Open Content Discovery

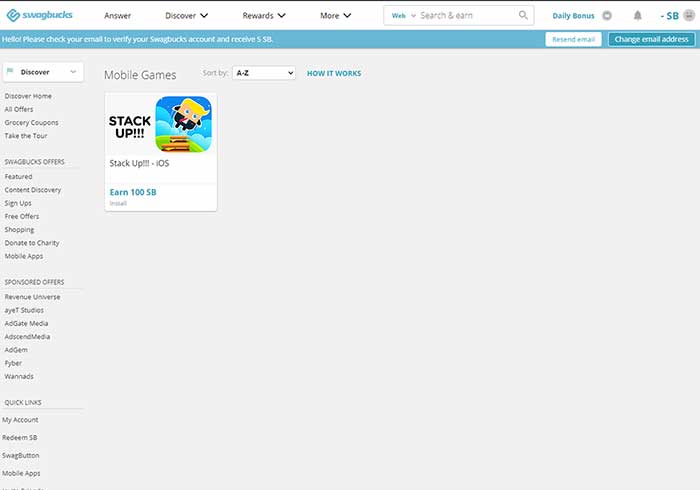[x=33, y=190]
